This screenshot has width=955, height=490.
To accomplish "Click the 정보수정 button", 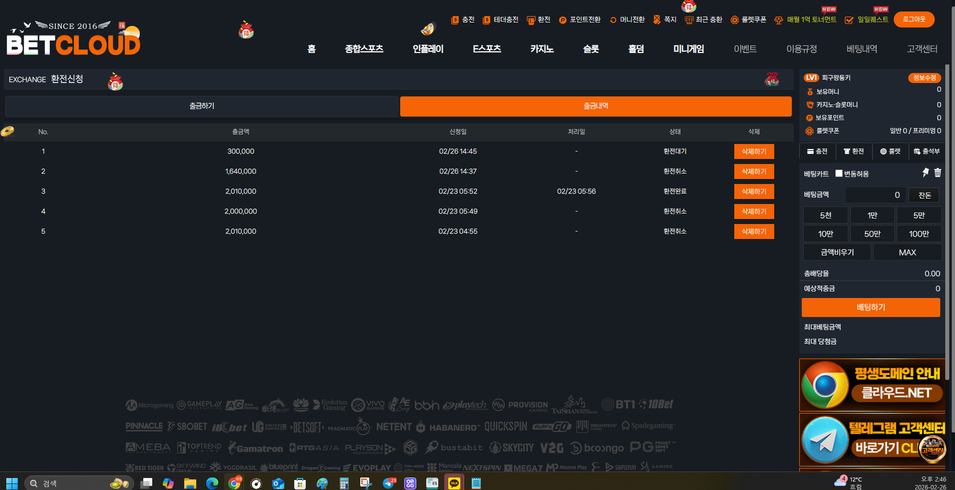I will (924, 77).
